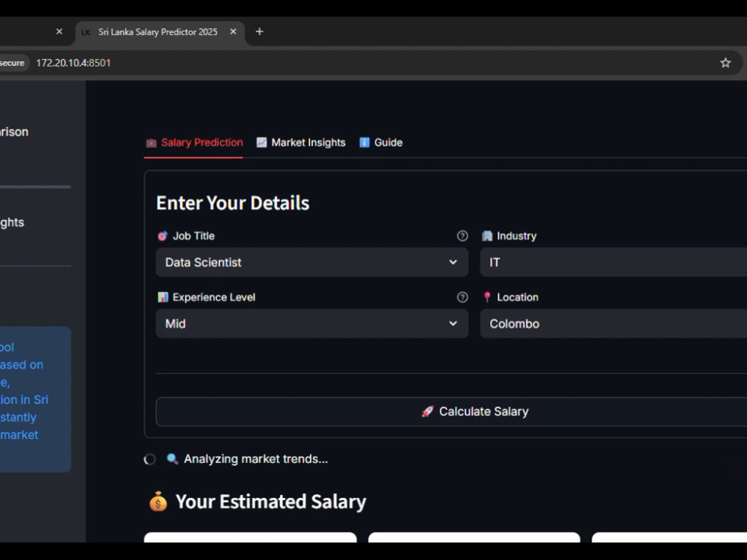The image size is (747, 560).
Task: Click the Analyzing market trends... status text
Action: coord(255,459)
